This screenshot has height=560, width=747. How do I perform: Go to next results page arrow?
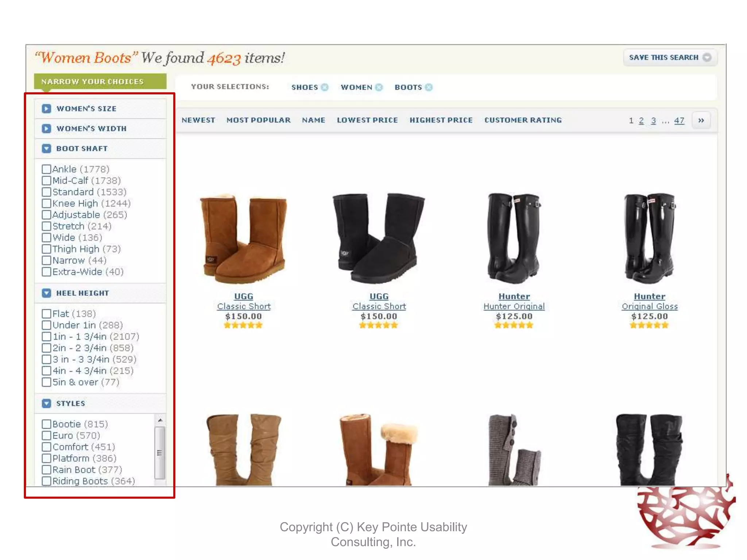coord(701,120)
